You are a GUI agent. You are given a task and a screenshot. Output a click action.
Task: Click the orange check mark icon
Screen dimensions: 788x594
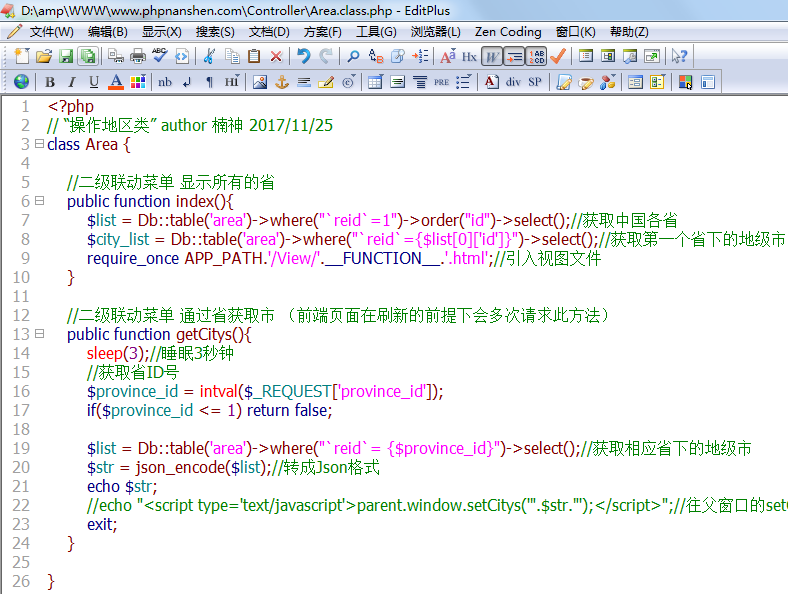coord(558,56)
